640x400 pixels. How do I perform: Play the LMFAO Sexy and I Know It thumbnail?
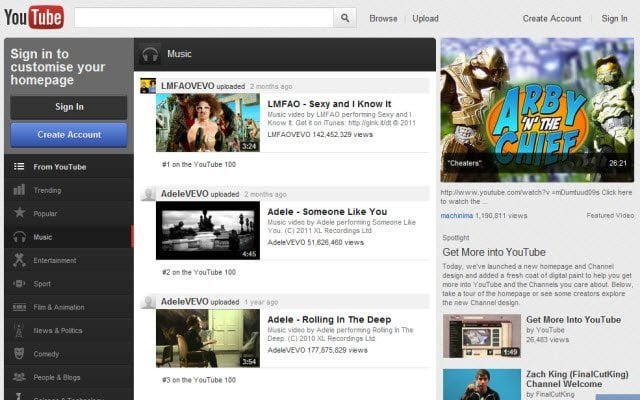tap(208, 122)
